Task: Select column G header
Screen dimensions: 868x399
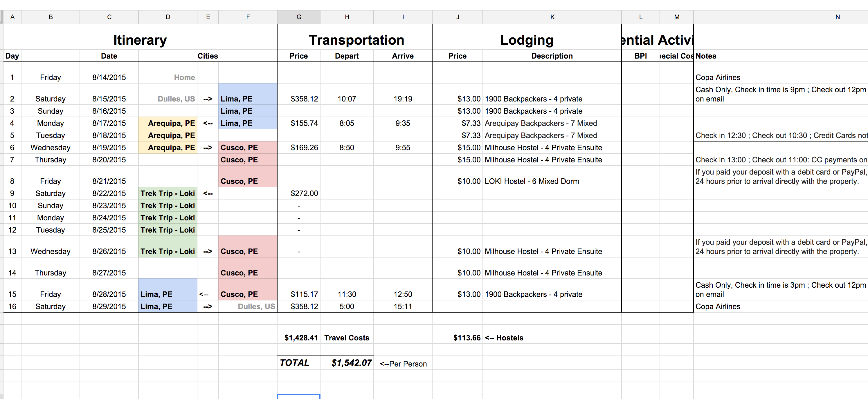Action: coord(298,17)
